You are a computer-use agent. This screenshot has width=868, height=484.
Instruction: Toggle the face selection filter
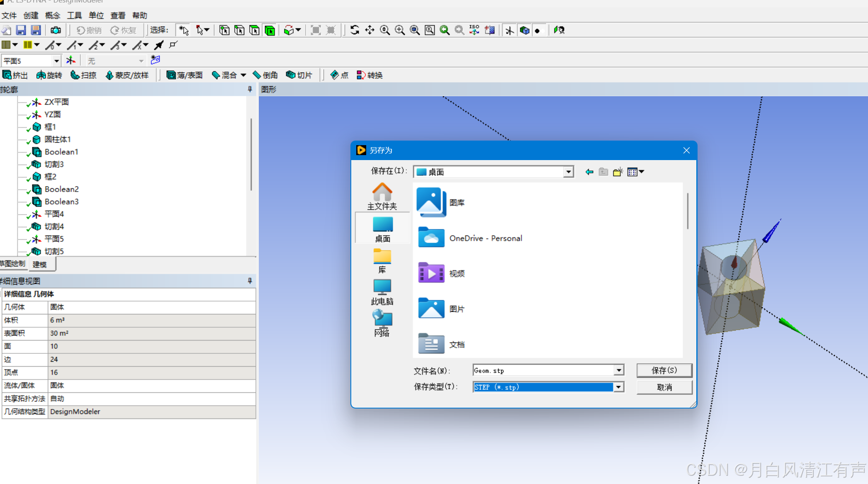point(255,30)
